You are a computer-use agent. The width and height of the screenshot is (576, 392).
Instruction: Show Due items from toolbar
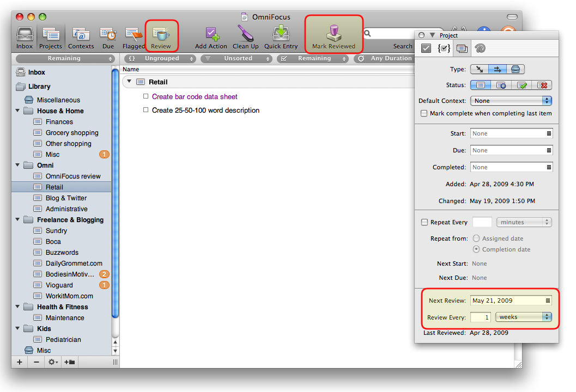coord(108,38)
